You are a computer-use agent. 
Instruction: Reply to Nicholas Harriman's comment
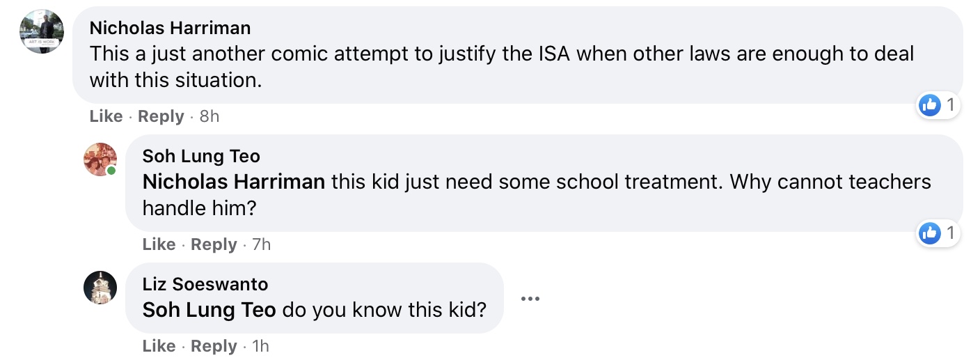click(161, 116)
